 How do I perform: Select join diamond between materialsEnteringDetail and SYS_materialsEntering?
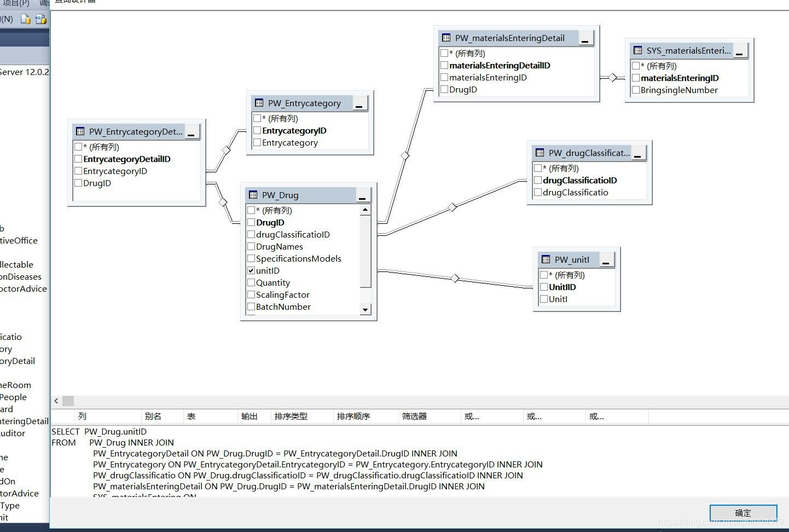612,78
